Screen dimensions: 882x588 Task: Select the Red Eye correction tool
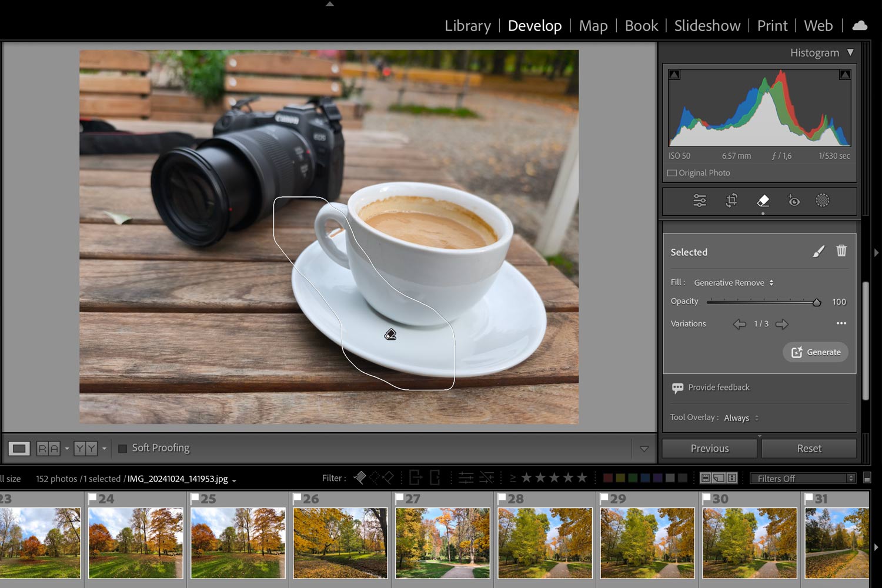tap(794, 201)
